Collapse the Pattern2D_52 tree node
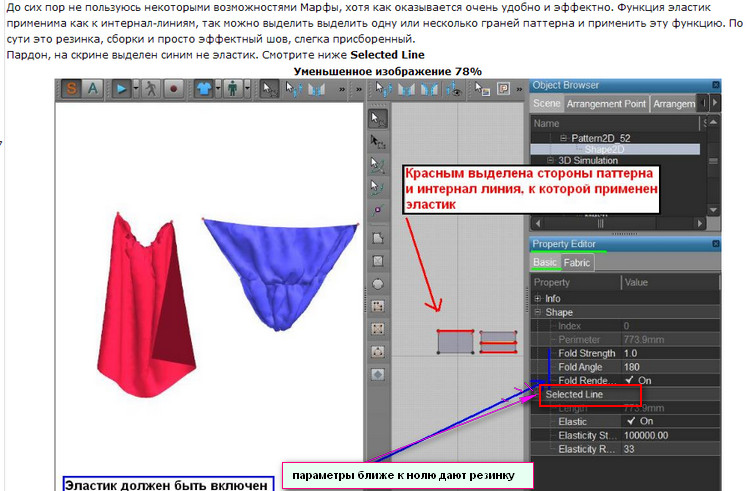 click(562, 138)
